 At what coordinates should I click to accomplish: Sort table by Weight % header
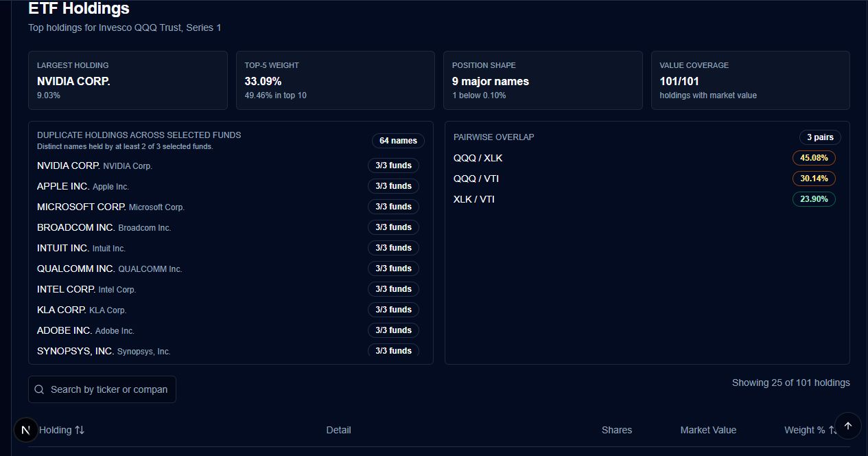pyautogui.click(x=810, y=430)
